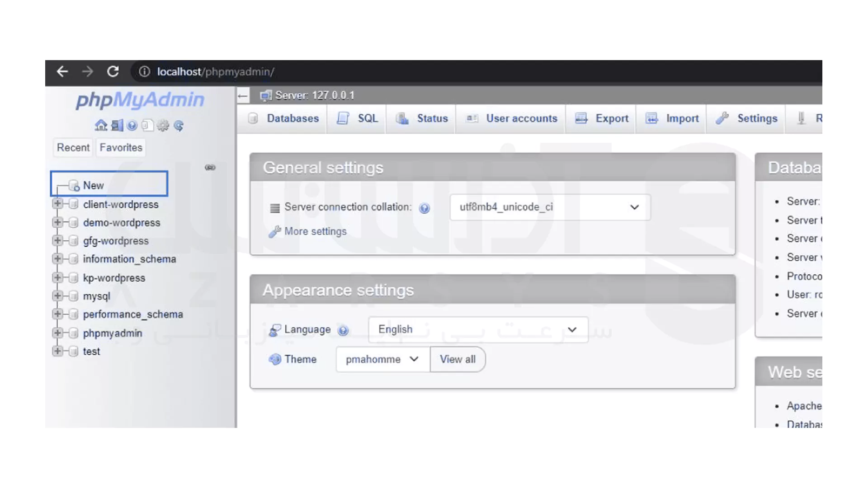Click the help icon next to Server connection collation

(x=424, y=208)
